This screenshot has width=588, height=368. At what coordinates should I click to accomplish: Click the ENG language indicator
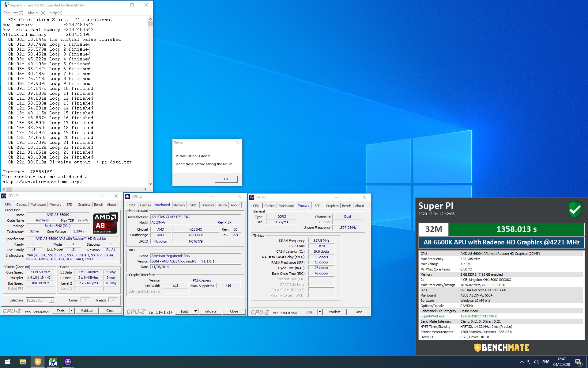pos(546,362)
